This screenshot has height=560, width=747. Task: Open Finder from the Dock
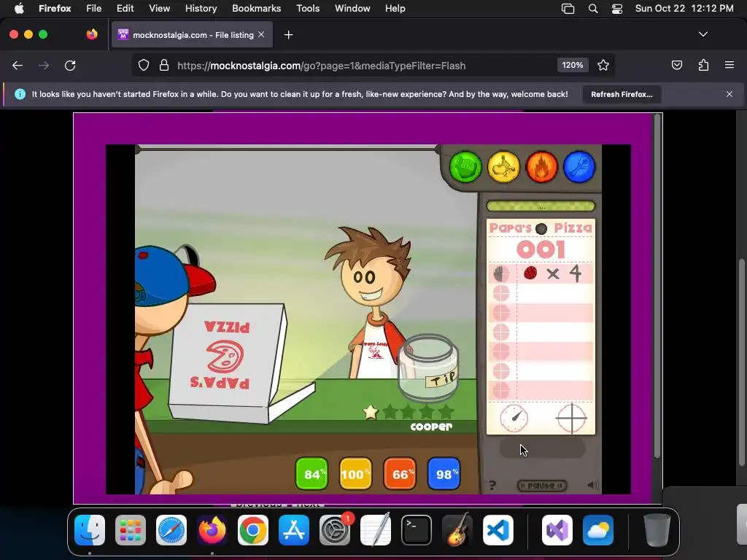pyautogui.click(x=90, y=530)
